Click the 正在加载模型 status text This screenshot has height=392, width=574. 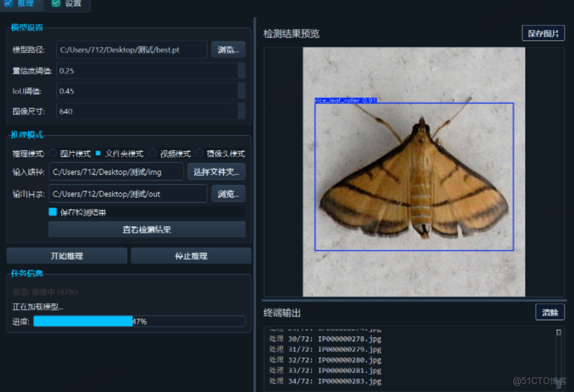(38, 307)
